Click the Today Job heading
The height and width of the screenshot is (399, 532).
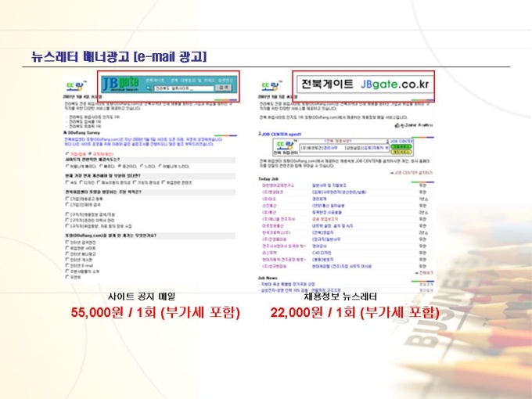(268, 179)
